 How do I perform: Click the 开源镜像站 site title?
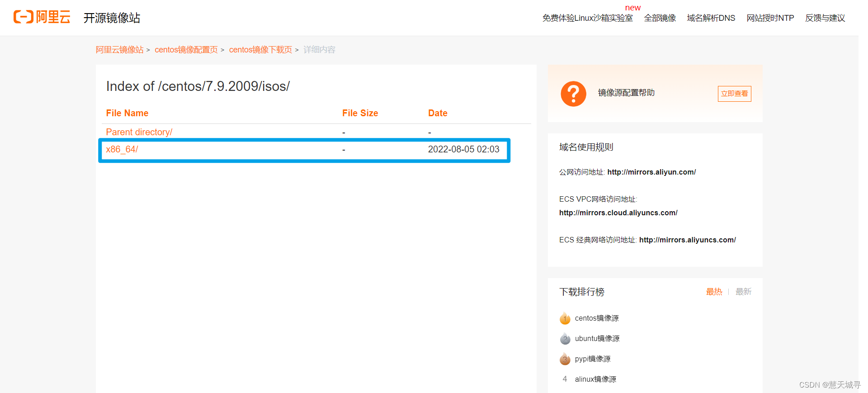[112, 18]
